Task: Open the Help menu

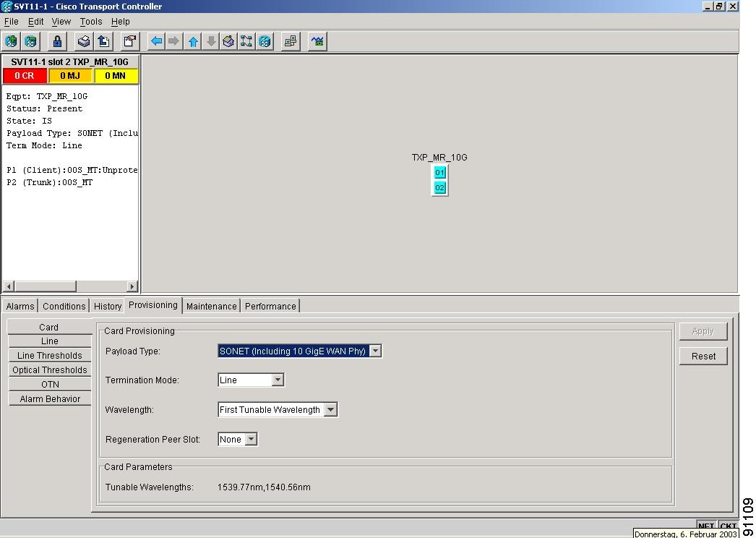Action: (121, 22)
